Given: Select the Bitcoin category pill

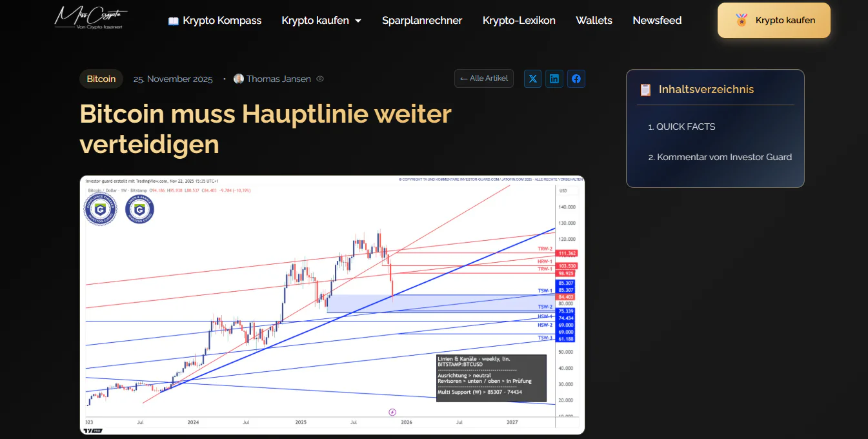Looking at the screenshot, I should tap(101, 79).
